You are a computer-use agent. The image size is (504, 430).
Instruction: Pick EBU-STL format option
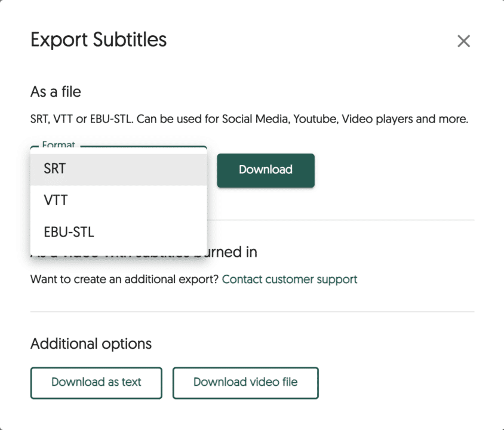tap(119, 232)
